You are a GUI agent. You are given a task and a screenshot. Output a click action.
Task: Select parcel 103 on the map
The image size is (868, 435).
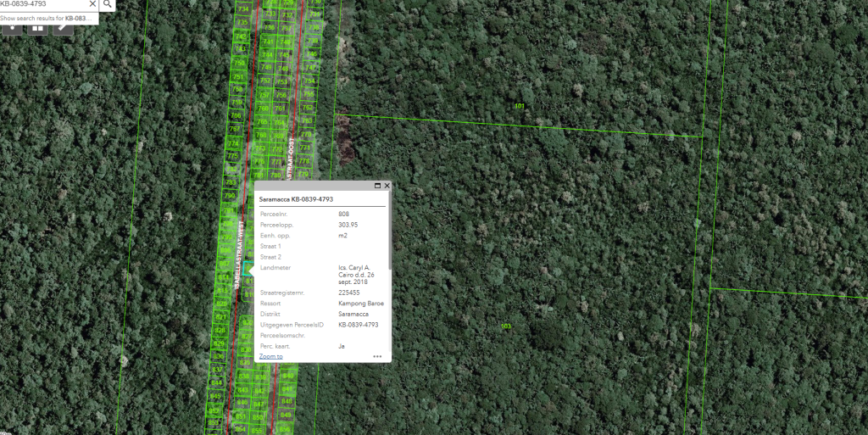click(x=507, y=326)
